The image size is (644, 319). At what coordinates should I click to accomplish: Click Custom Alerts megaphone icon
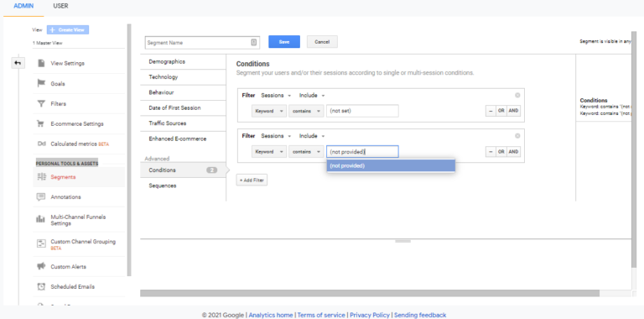click(x=41, y=266)
